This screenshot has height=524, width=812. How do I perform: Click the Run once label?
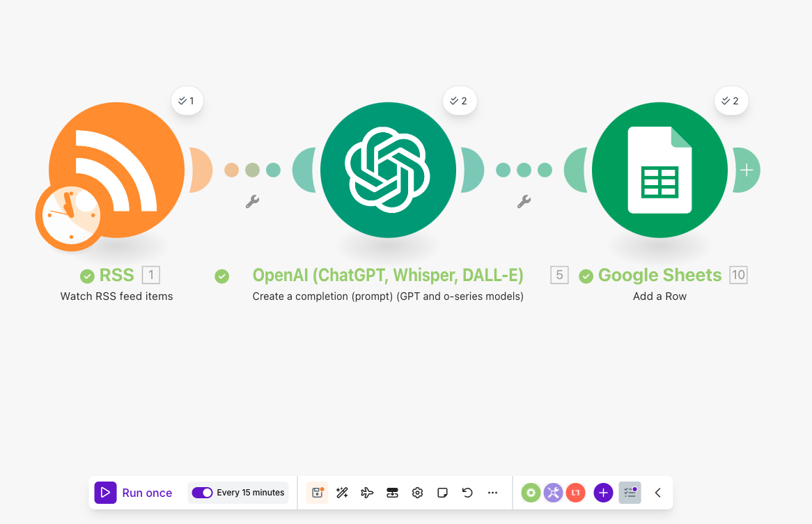147,493
